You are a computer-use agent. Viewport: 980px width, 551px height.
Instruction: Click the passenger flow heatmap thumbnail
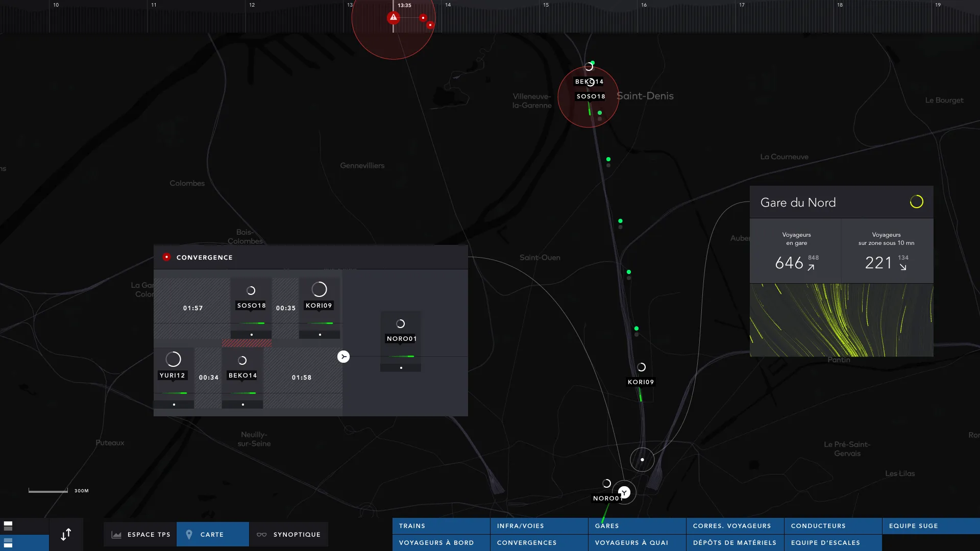[841, 320]
